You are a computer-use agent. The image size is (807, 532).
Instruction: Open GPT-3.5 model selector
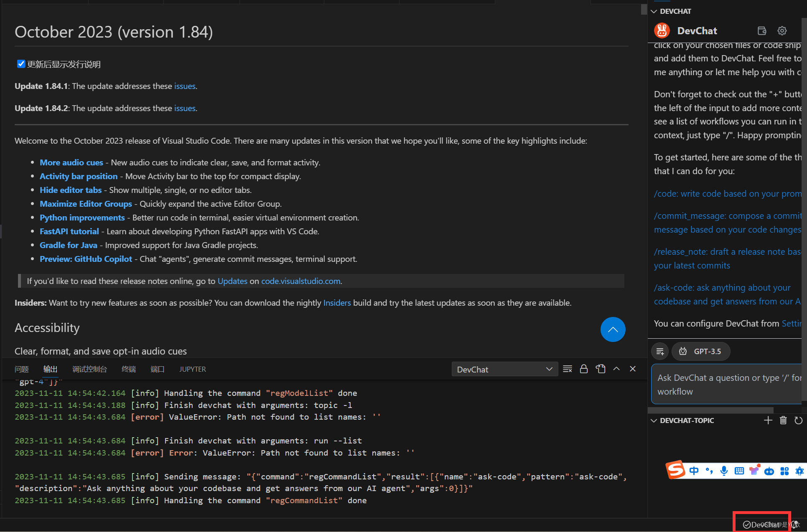point(701,352)
